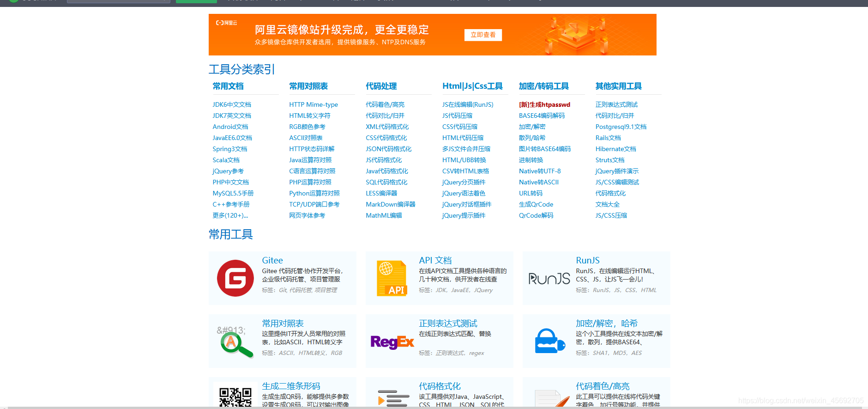Open the Android文档 link
868x409 pixels.
pyautogui.click(x=230, y=127)
